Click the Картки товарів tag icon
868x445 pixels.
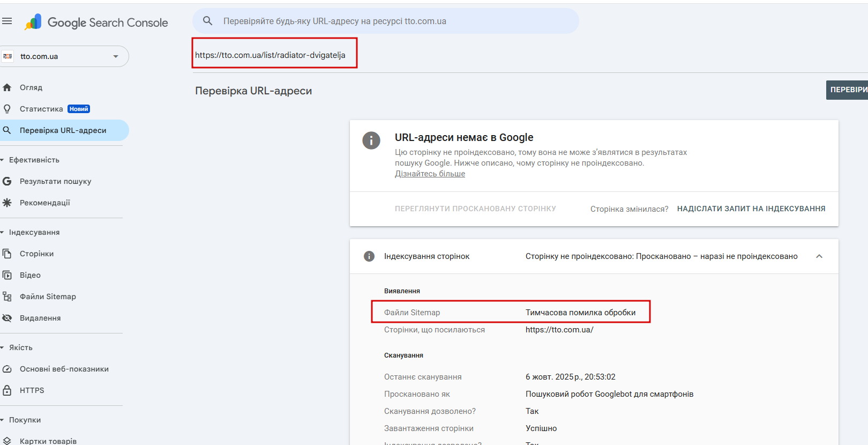point(7,441)
